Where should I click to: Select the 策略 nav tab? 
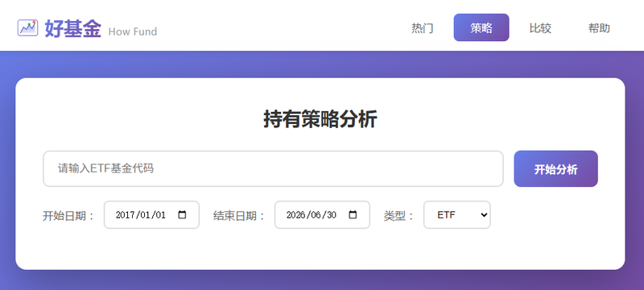tap(481, 27)
